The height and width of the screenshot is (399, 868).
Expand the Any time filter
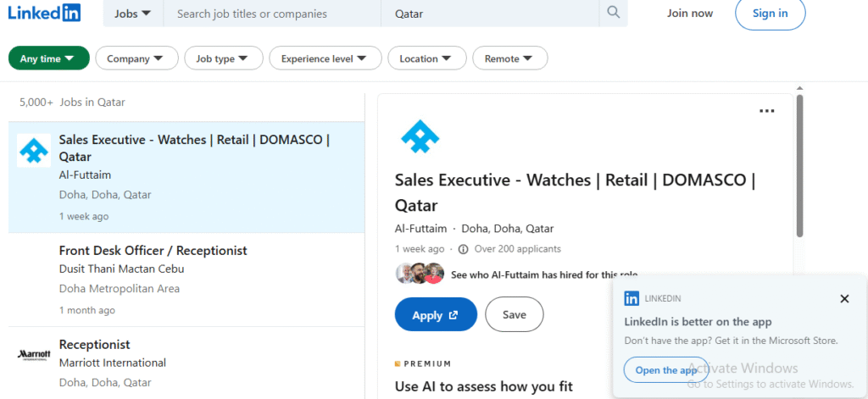pyautogui.click(x=48, y=58)
